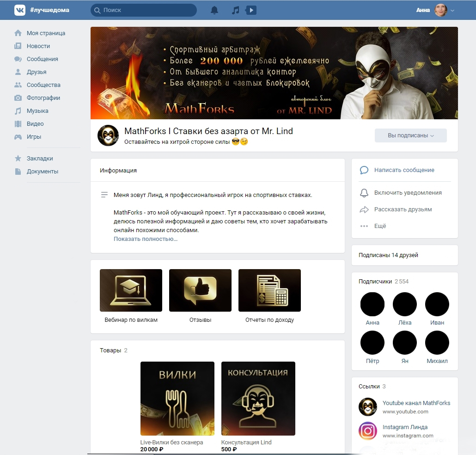The image size is (476, 455).
Task: Click Включить уведомления
Action: pos(408,193)
